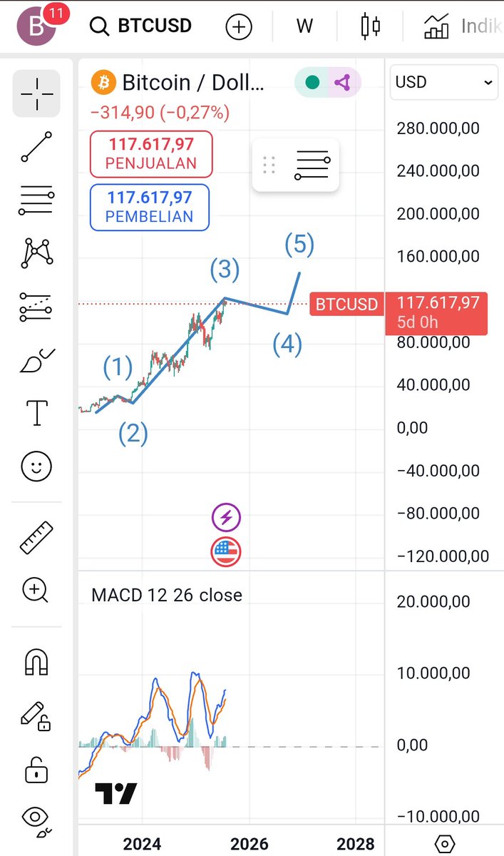Select the wave label (4)
The image size is (504, 856).
(x=287, y=345)
